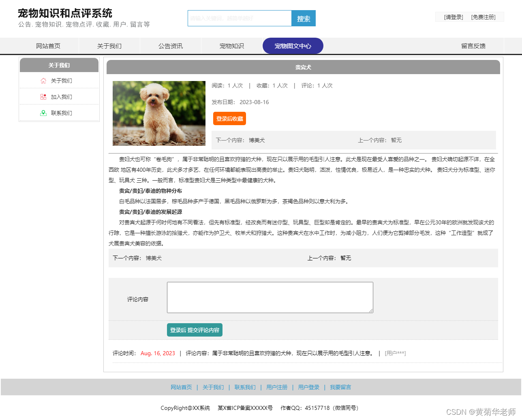The image size is (522, 420).
Task: Open the 宠物知识 navigation tab
Action: tap(231, 46)
